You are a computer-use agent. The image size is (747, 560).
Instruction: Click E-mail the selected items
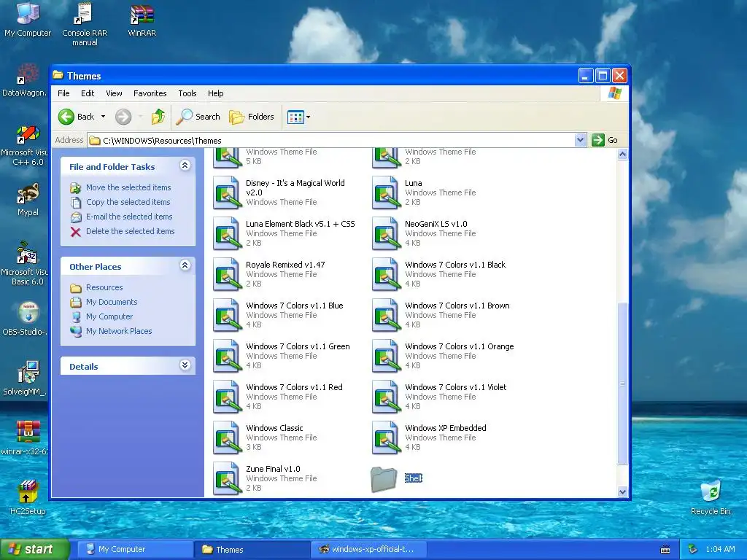point(129,217)
